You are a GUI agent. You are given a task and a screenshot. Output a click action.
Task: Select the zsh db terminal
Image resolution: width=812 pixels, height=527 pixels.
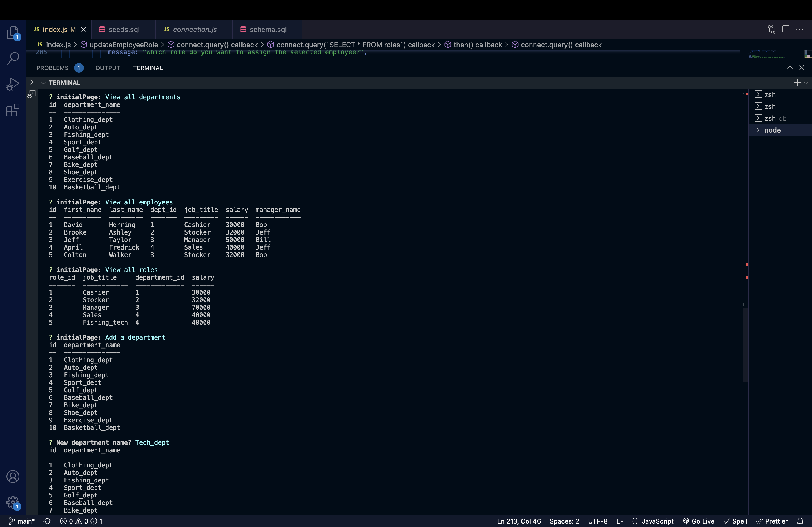click(x=780, y=118)
